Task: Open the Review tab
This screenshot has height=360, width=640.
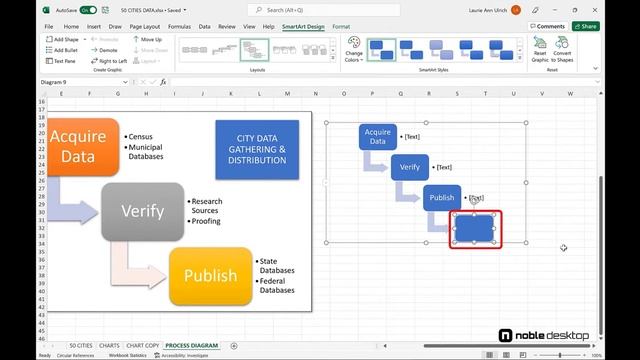Action: (x=227, y=27)
